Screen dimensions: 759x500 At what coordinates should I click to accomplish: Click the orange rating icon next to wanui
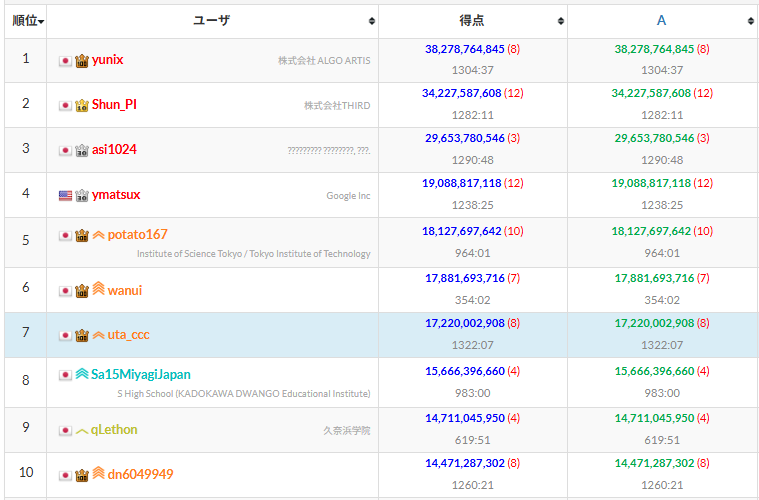click(98, 290)
